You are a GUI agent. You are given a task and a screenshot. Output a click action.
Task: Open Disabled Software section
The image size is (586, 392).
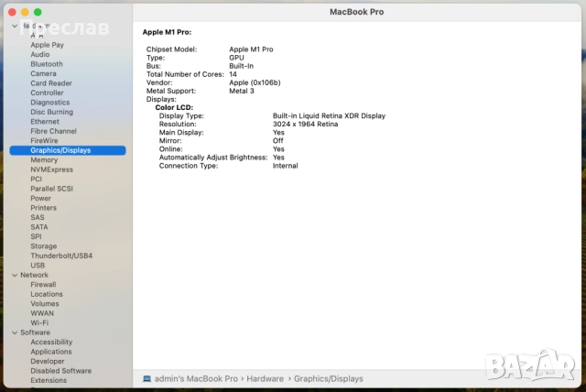tap(61, 371)
